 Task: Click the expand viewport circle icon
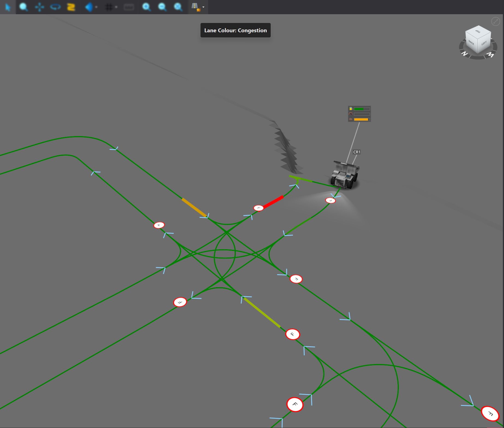click(495, 21)
